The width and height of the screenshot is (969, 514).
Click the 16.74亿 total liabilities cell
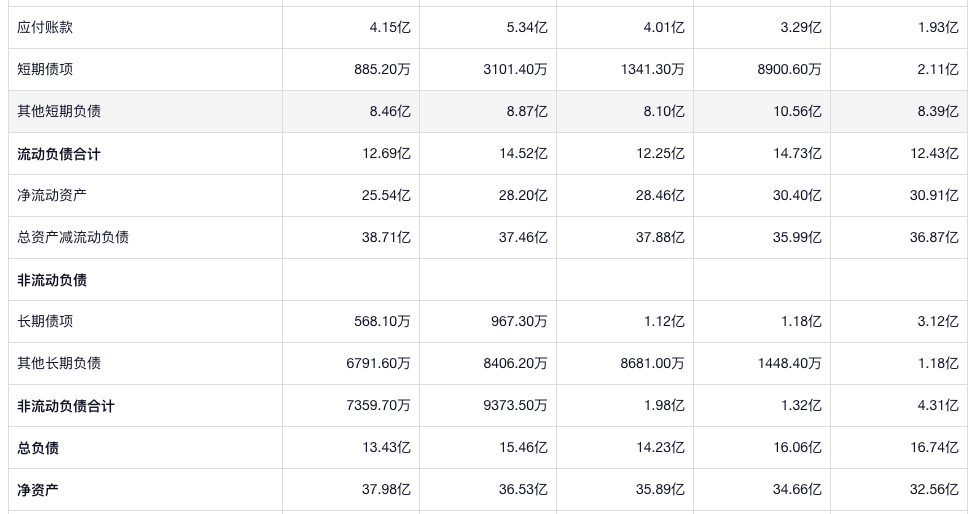point(934,448)
